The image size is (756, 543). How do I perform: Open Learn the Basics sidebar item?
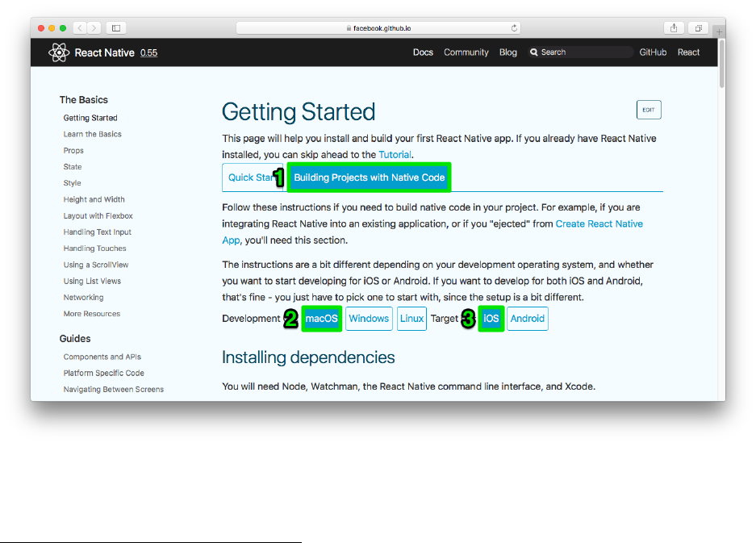(92, 134)
